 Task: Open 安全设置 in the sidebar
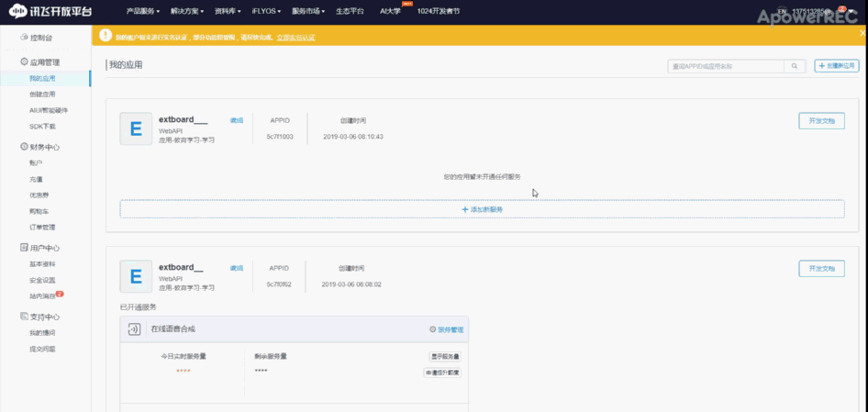[42, 280]
